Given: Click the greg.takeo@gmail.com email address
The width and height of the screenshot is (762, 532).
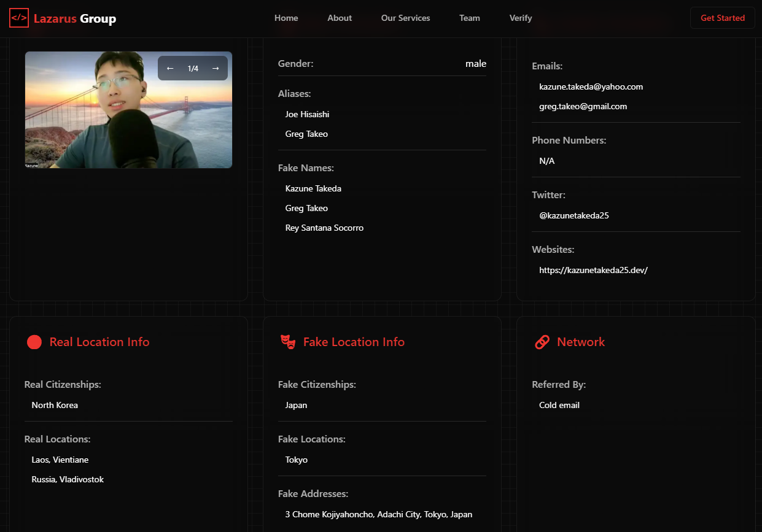Looking at the screenshot, I should (583, 106).
